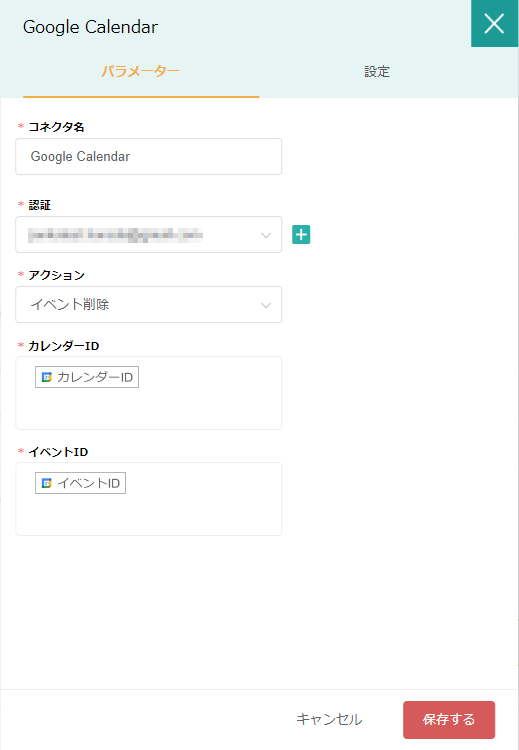
Task: Click the 保存する button
Action: point(449,719)
